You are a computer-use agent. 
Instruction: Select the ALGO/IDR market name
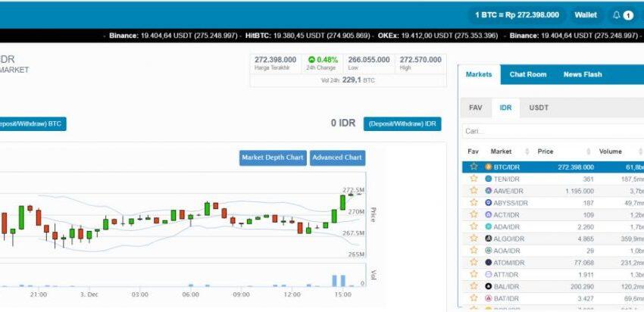coord(509,239)
